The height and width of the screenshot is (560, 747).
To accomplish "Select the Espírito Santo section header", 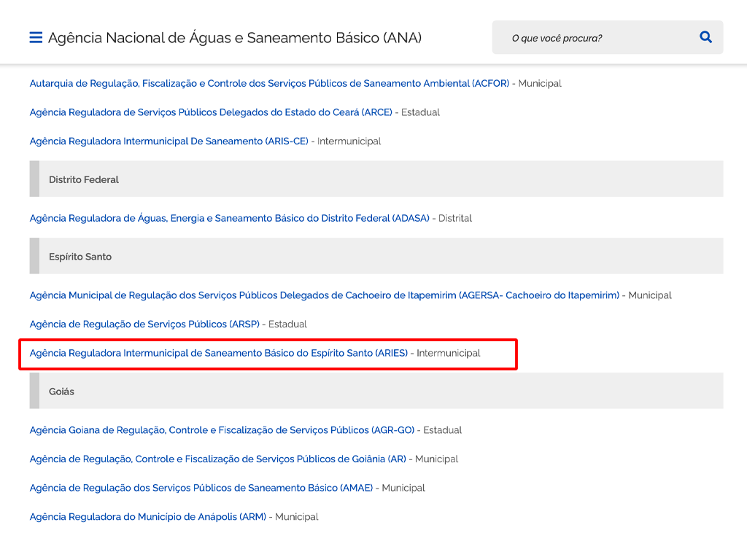I will 80,257.
